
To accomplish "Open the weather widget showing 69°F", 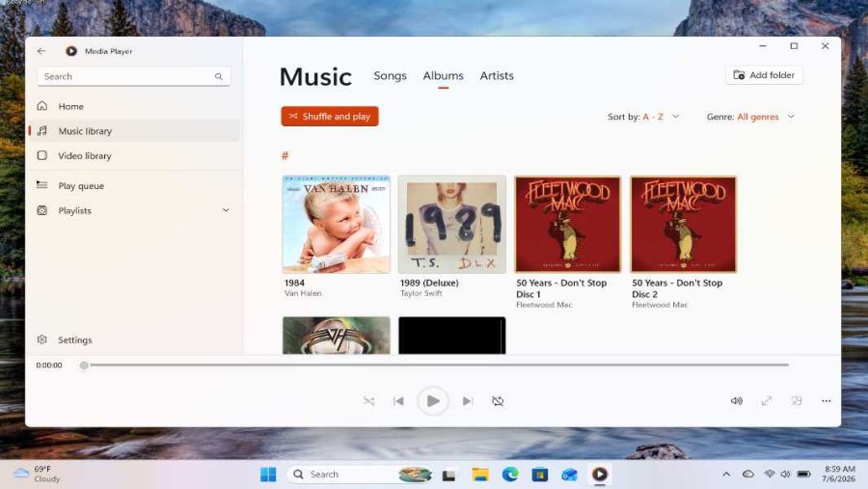I will 37,474.
